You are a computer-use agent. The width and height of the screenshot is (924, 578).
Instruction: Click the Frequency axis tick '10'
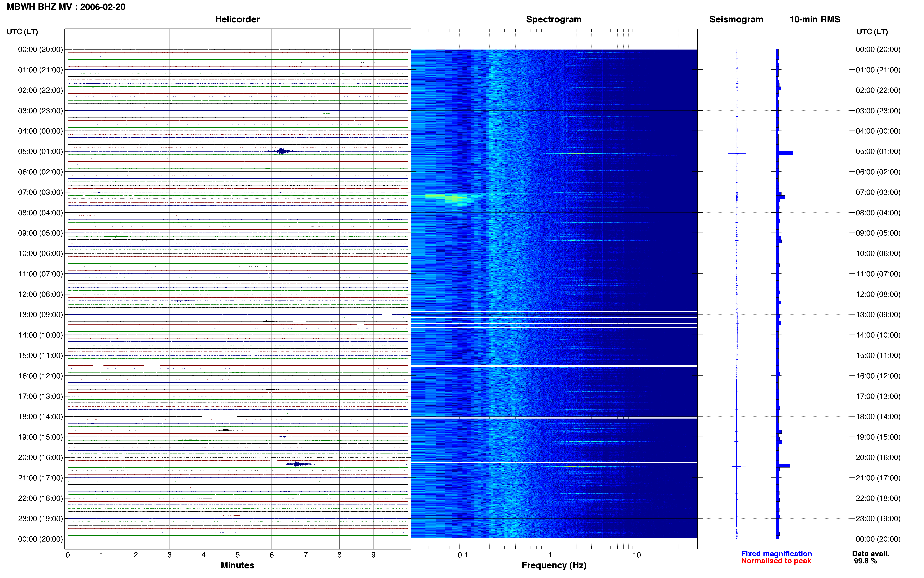click(637, 555)
